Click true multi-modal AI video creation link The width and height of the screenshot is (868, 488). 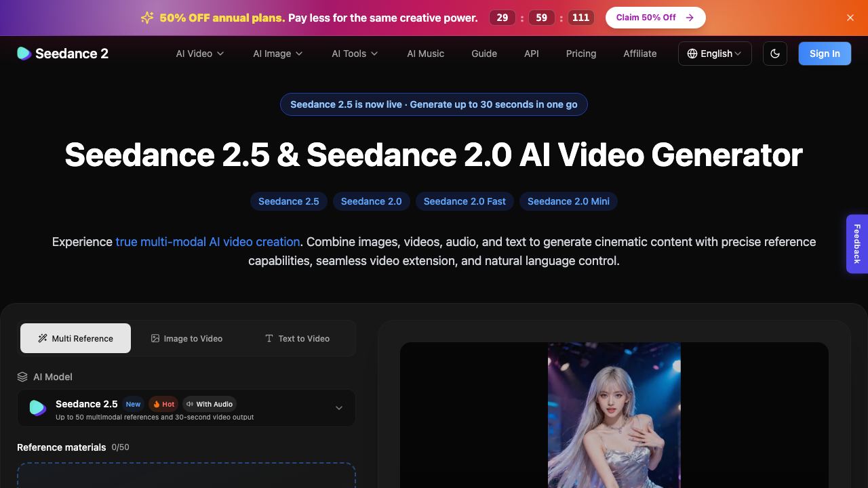pos(208,242)
